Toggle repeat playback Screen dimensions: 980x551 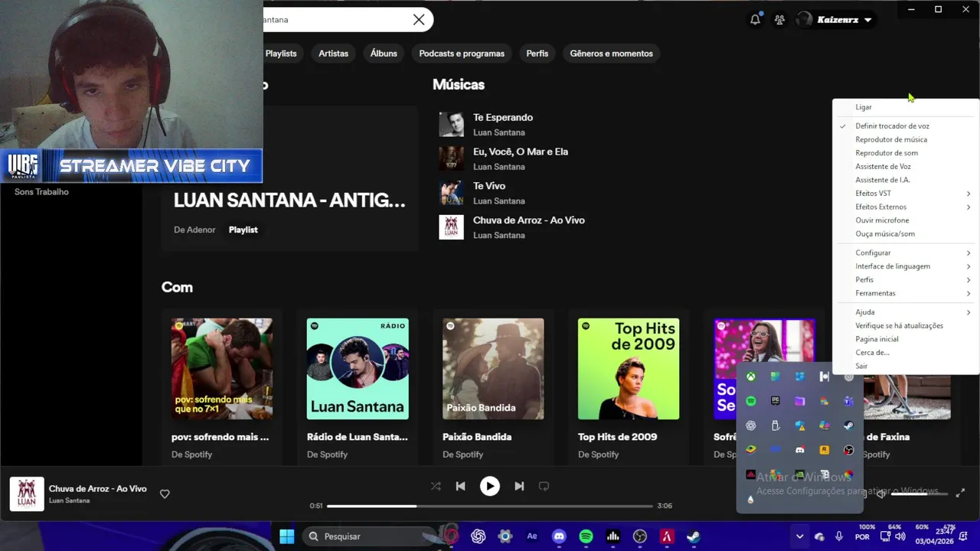coord(544,486)
